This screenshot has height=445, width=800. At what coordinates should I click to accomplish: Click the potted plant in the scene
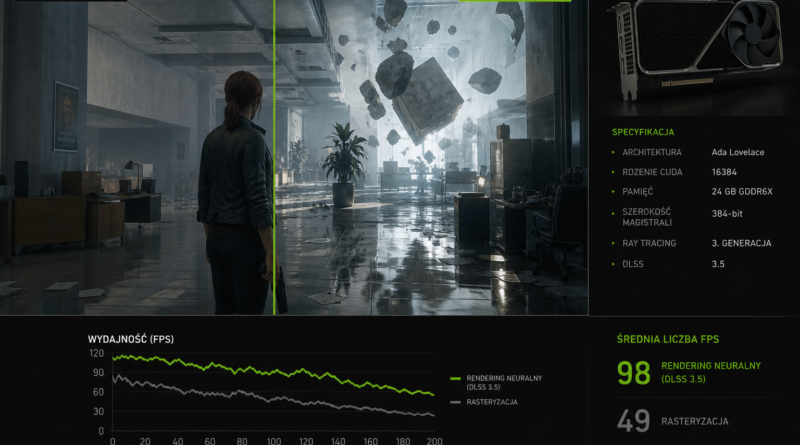coord(343,165)
